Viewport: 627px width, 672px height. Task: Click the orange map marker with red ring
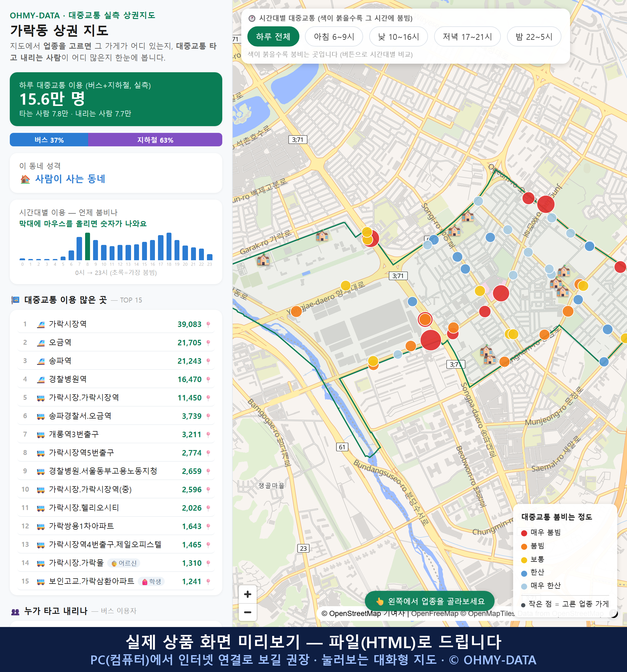[x=425, y=319]
